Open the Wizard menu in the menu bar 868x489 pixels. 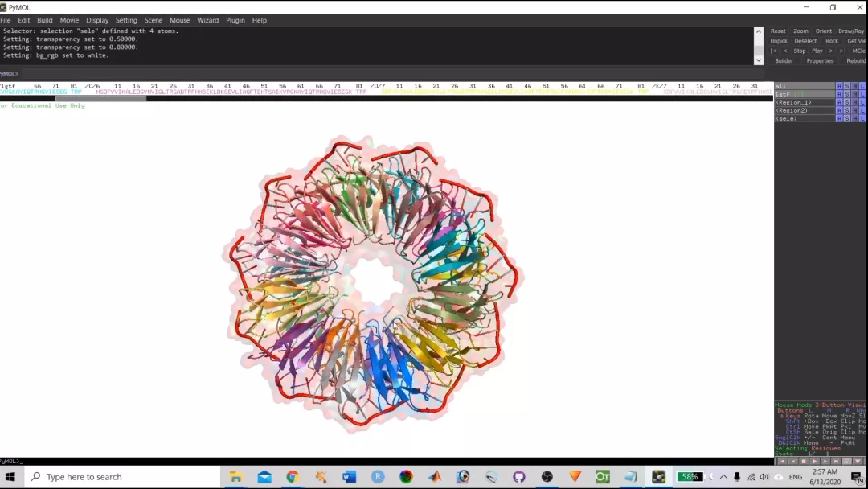point(207,20)
